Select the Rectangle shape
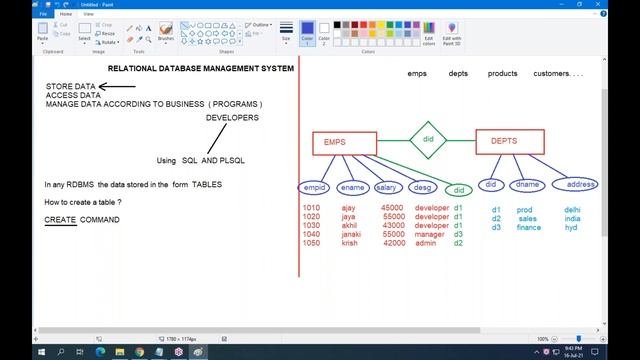The image size is (640, 360). pyautogui.click(x=208, y=26)
